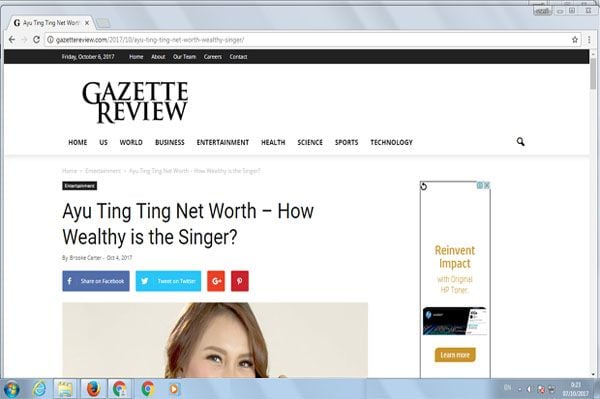The image size is (600, 399).
Task: Select the ENTERTAINMENT navigation item
Action: tap(223, 142)
